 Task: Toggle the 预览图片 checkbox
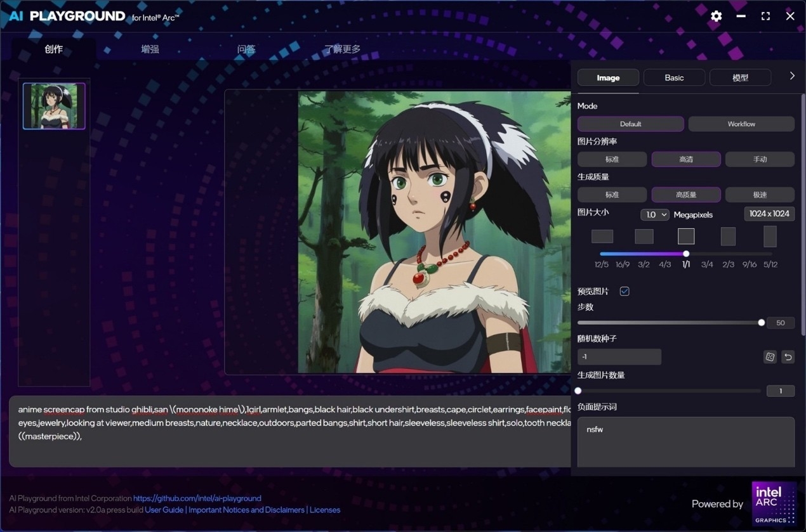(624, 291)
